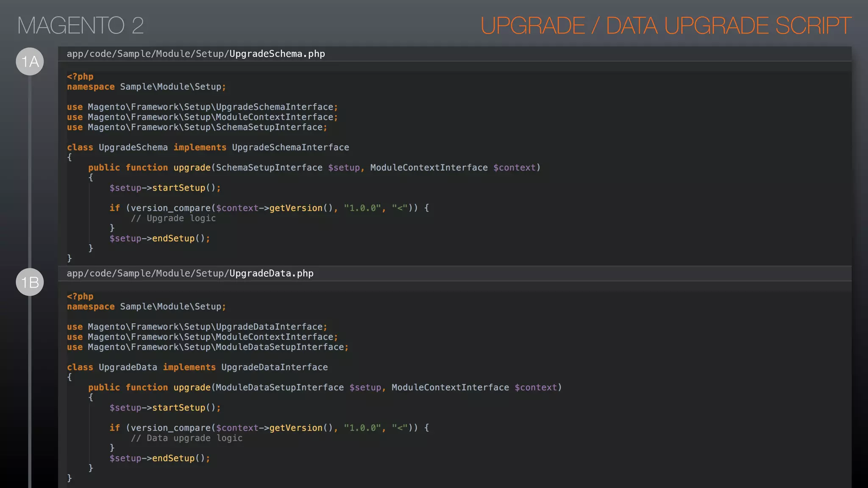Image resolution: width=868 pixels, height=488 pixels.
Task: Click upgrade function signature with ModuleDataSetupInterface parameter
Action: coord(325,388)
